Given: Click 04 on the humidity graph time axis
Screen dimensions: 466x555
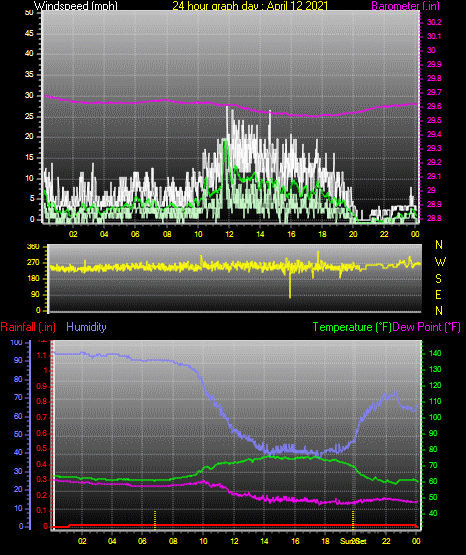Looking at the screenshot, I should [x=112, y=541].
